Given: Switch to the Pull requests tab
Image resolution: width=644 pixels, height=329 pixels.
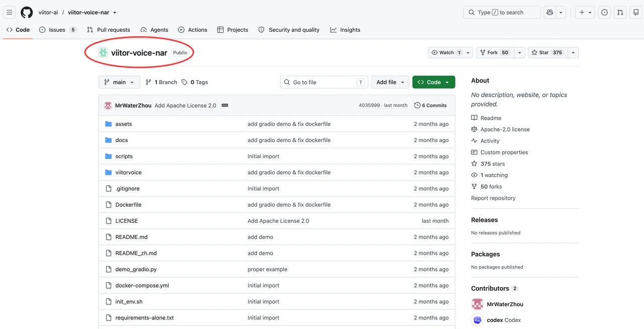Looking at the screenshot, I should pyautogui.click(x=108, y=30).
